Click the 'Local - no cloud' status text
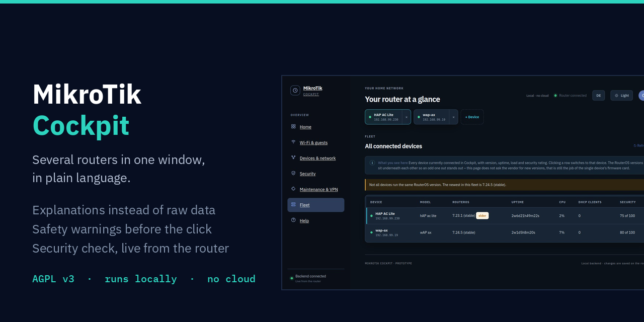 pyautogui.click(x=537, y=96)
